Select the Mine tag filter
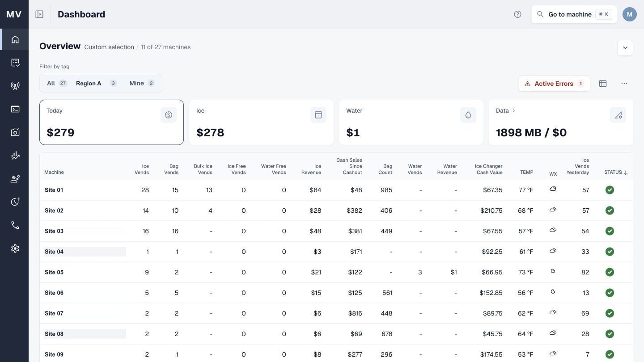This screenshot has width=644, height=362. point(142,83)
